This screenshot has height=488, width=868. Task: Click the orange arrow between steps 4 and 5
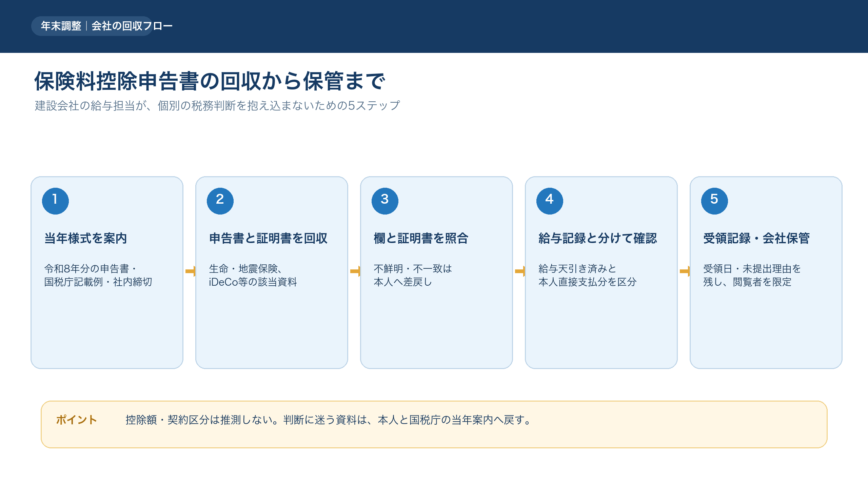tap(685, 271)
